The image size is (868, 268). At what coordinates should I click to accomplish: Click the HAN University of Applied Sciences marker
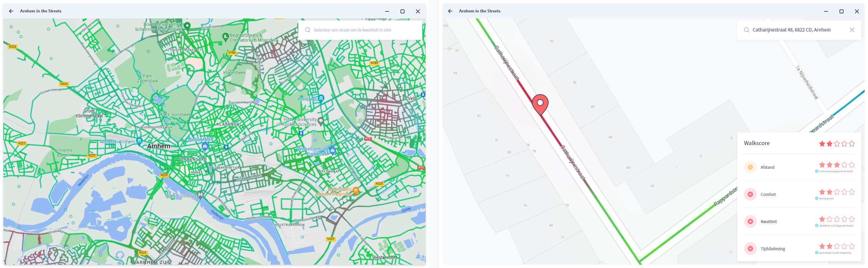point(320,121)
